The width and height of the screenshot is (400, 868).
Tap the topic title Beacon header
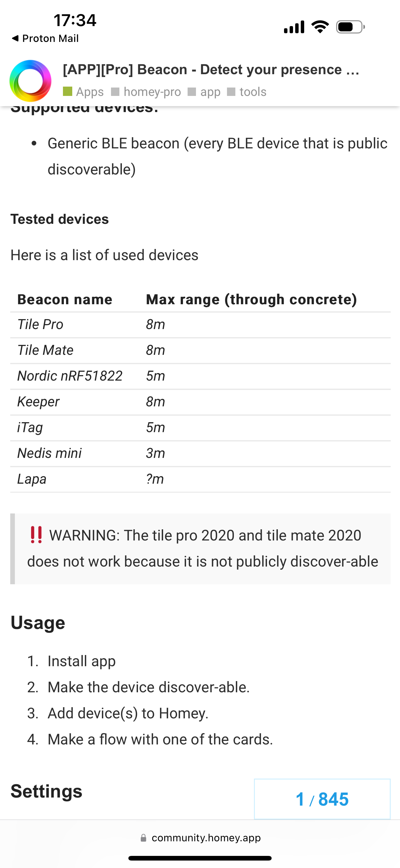point(211,70)
